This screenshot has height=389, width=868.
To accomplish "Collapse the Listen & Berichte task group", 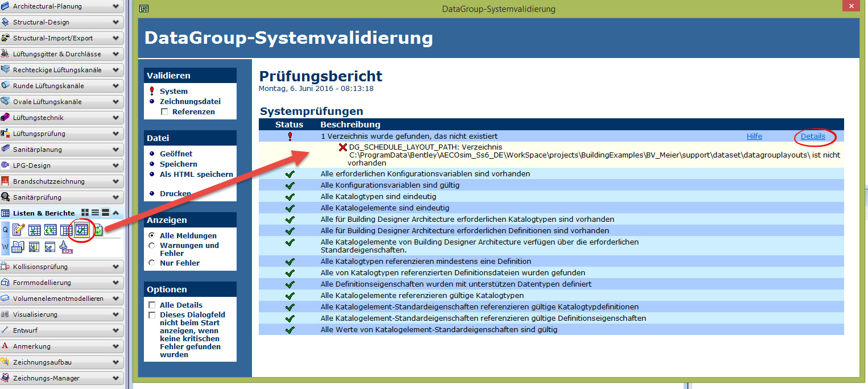I will pos(116,213).
